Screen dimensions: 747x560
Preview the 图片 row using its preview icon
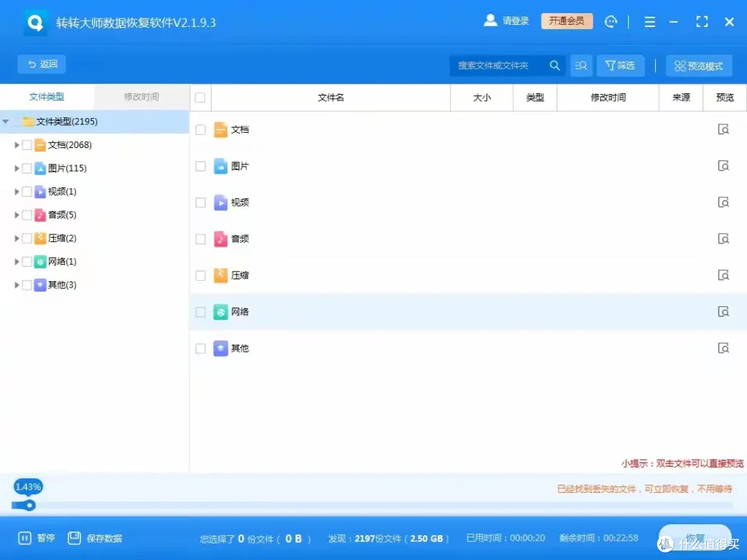click(x=723, y=166)
